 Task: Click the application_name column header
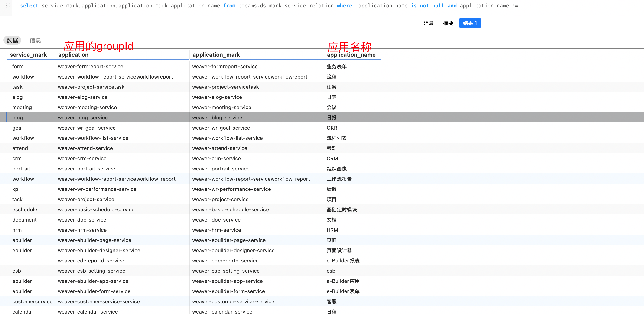pos(351,55)
